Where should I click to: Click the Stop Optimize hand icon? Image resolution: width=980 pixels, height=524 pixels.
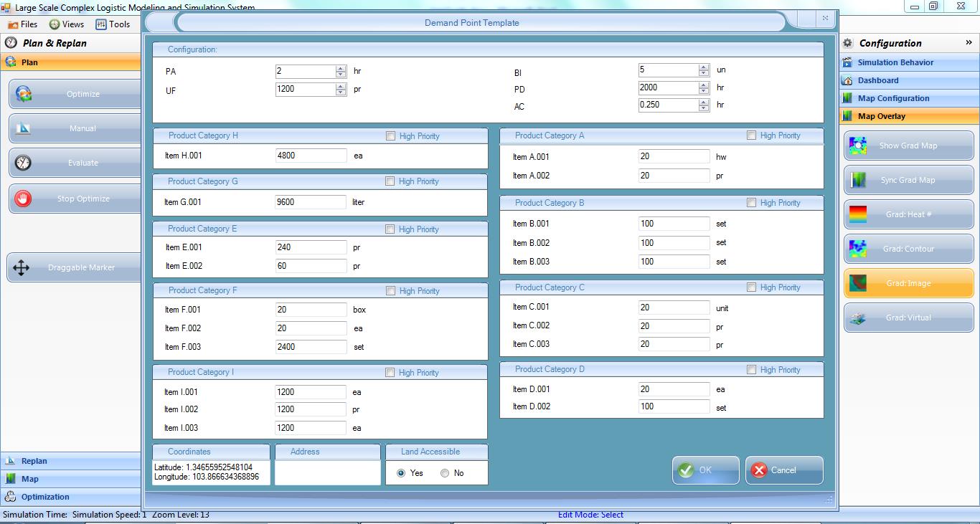(23, 199)
